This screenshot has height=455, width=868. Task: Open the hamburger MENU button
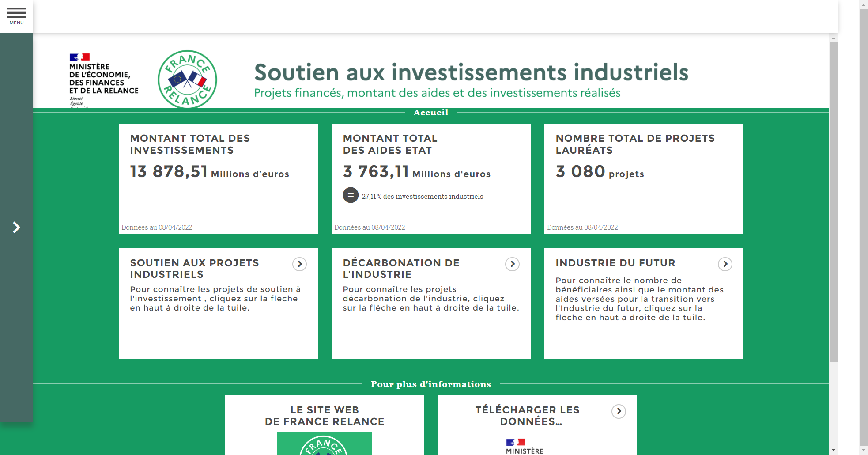[x=16, y=16]
